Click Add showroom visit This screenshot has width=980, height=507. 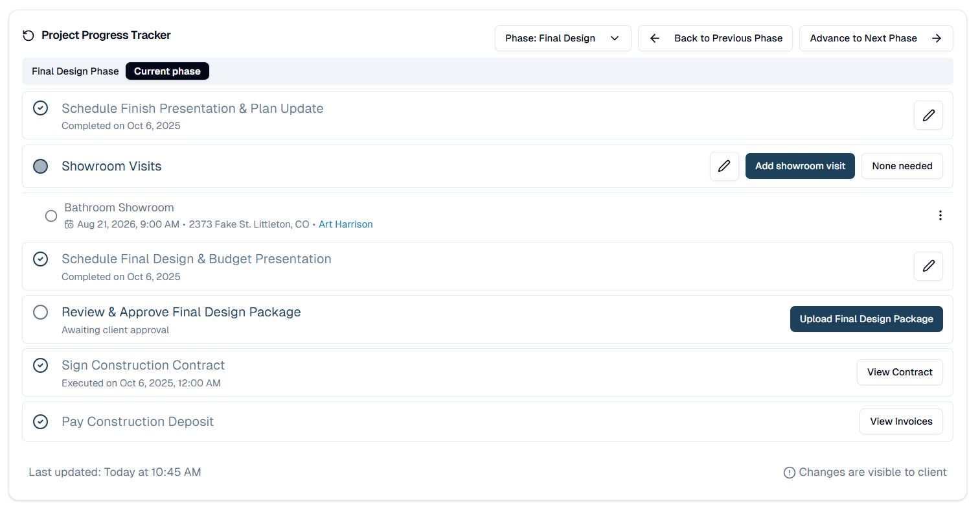pos(800,166)
